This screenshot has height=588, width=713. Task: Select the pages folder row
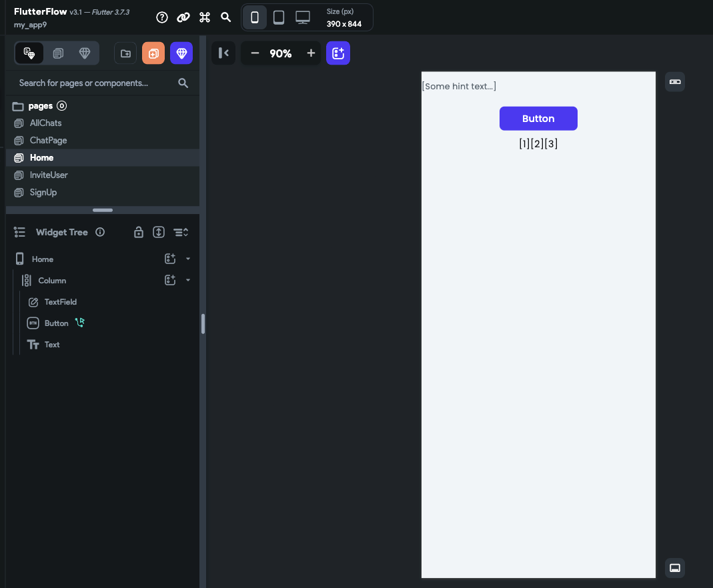tap(103, 106)
